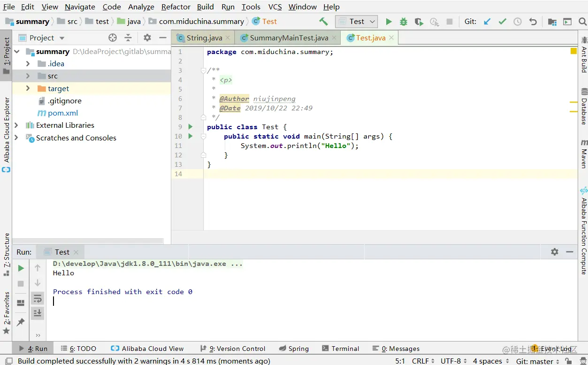Image resolution: width=588 pixels, height=365 pixels.
Task: Revert changes with the Git rollback icon
Action: [x=533, y=22]
